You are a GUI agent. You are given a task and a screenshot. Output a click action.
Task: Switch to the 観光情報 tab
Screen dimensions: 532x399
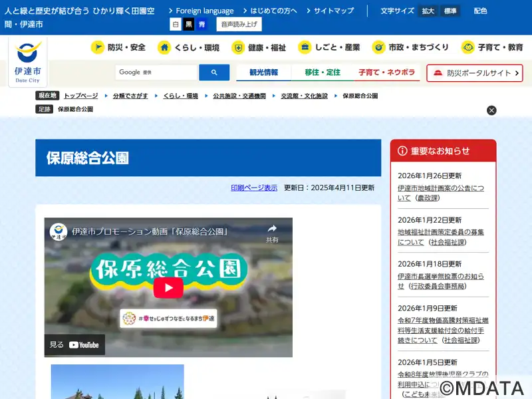[x=263, y=72]
